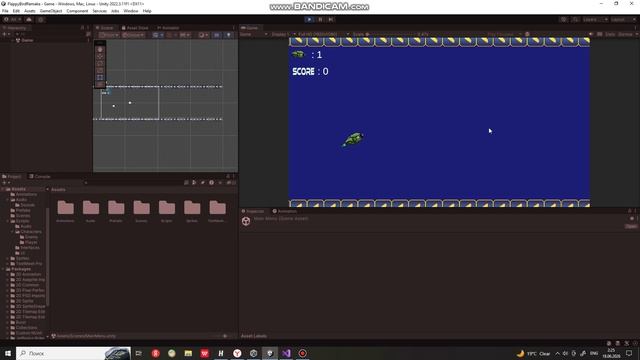Open the Layout dropdown in top toolbar
Image resolution: width=640 pixels, height=360 pixels.
(624, 19)
